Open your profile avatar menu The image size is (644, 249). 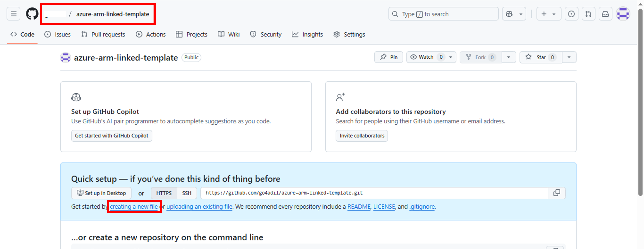623,14
